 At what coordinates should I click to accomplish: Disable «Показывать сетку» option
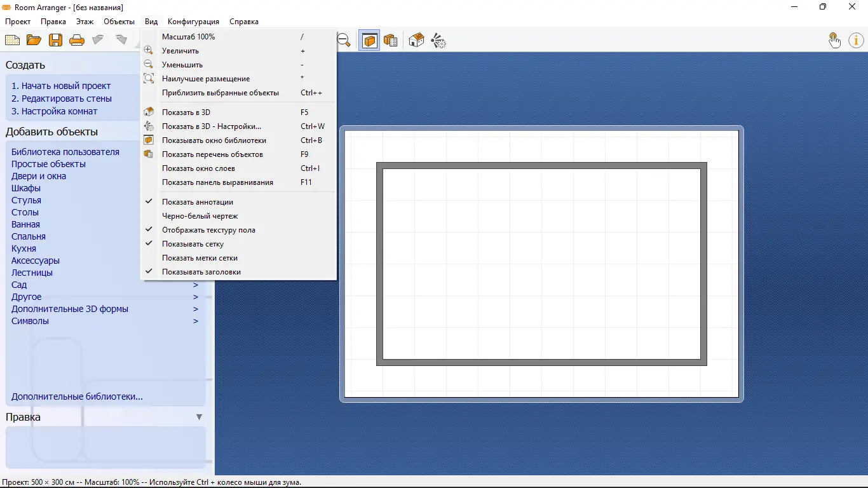click(x=238, y=244)
